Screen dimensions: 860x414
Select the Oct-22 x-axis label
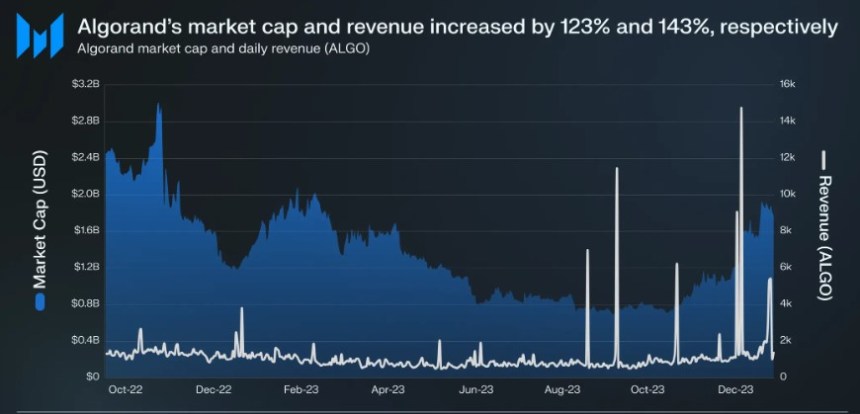click(126, 390)
